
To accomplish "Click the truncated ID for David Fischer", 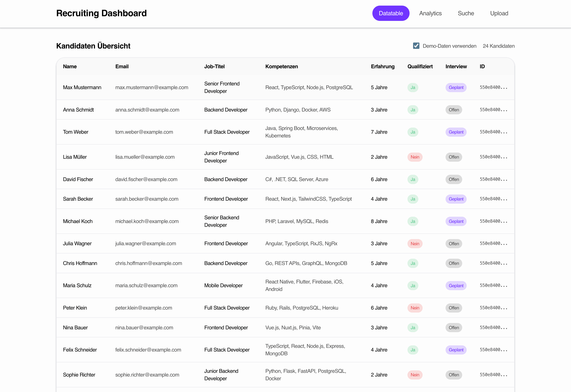I will [x=494, y=179].
